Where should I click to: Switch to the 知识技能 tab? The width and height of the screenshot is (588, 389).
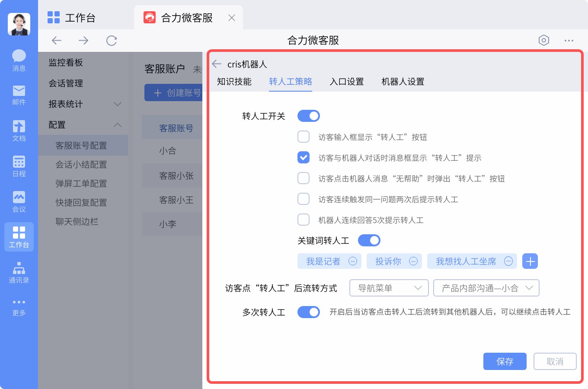coord(234,82)
